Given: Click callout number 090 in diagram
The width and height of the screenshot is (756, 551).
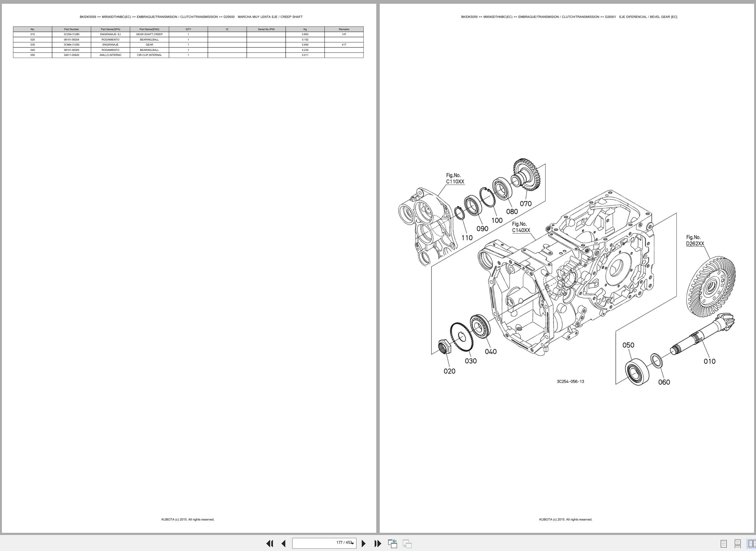Looking at the screenshot, I should (x=482, y=229).
